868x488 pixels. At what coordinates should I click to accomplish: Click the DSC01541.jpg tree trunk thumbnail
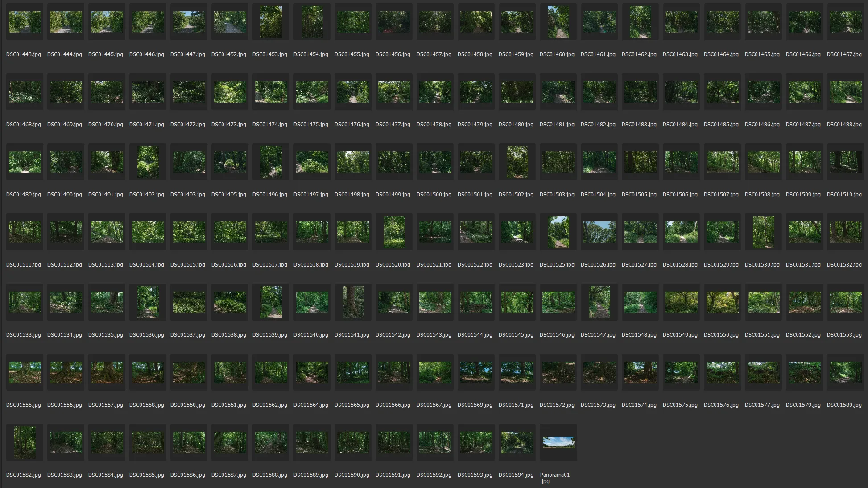(x=353, y=302)
